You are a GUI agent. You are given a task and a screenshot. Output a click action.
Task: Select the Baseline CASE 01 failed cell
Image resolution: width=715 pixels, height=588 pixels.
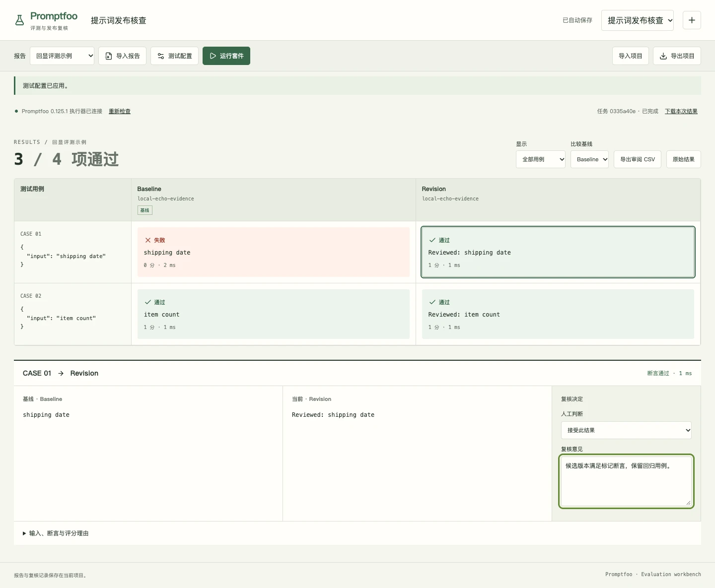[x=274, y=252]
